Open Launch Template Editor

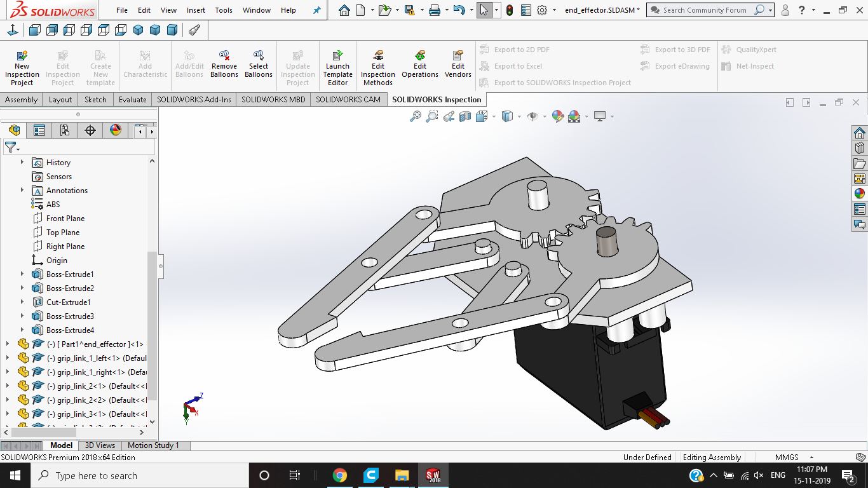(337, 69)
